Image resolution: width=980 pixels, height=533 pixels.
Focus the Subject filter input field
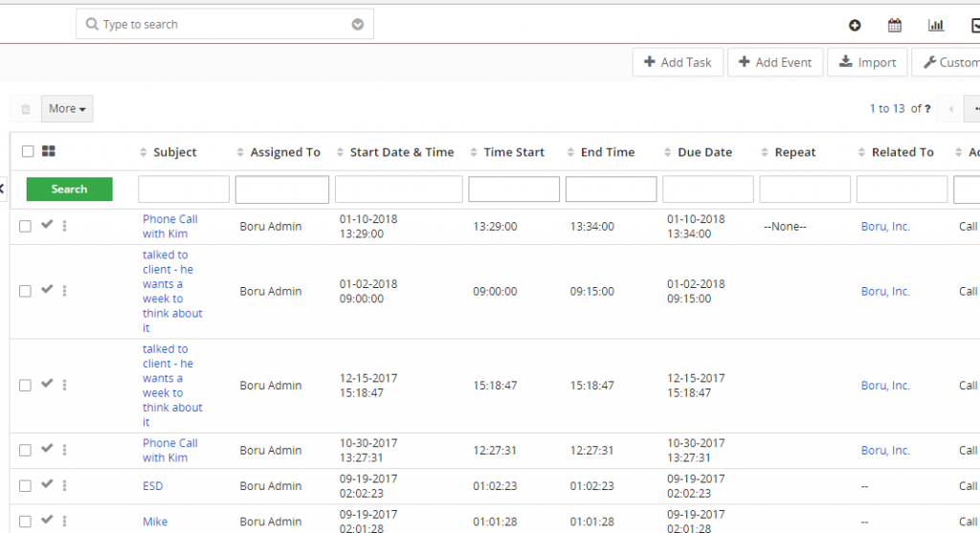point(184,189)
